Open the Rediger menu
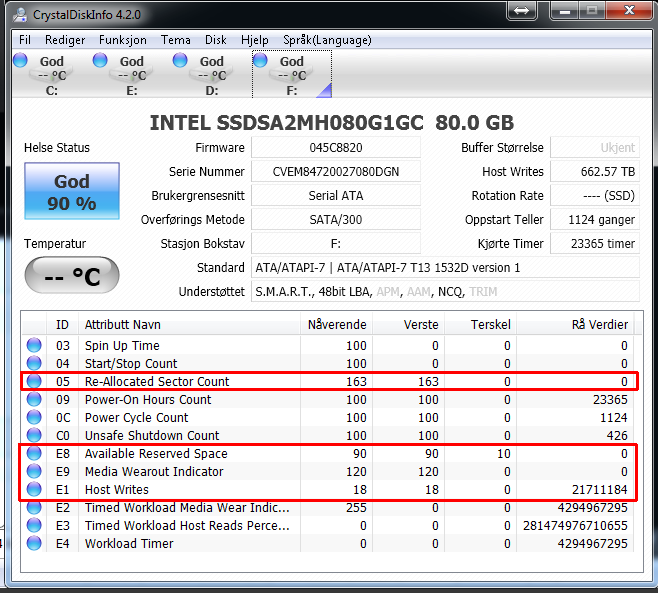658x593 pixels. 65,40
